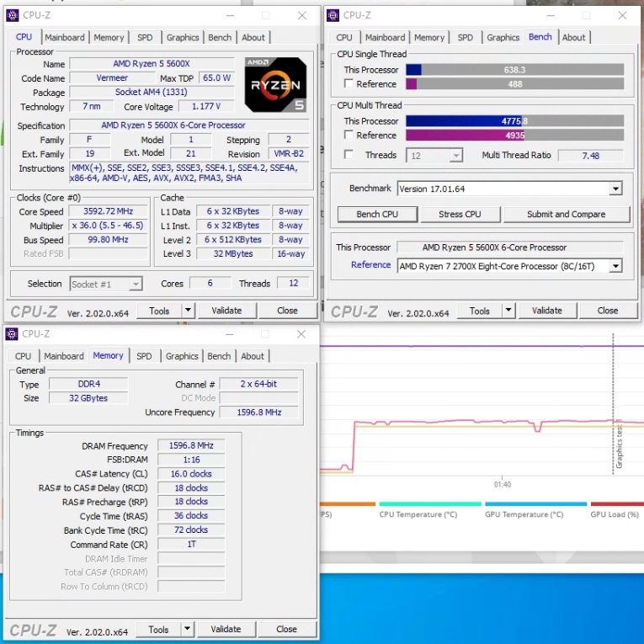Image resolution: width=644 pixels, height=644 pixels.
Task: Open About tab in CPU window
Action: coord(253,37)
